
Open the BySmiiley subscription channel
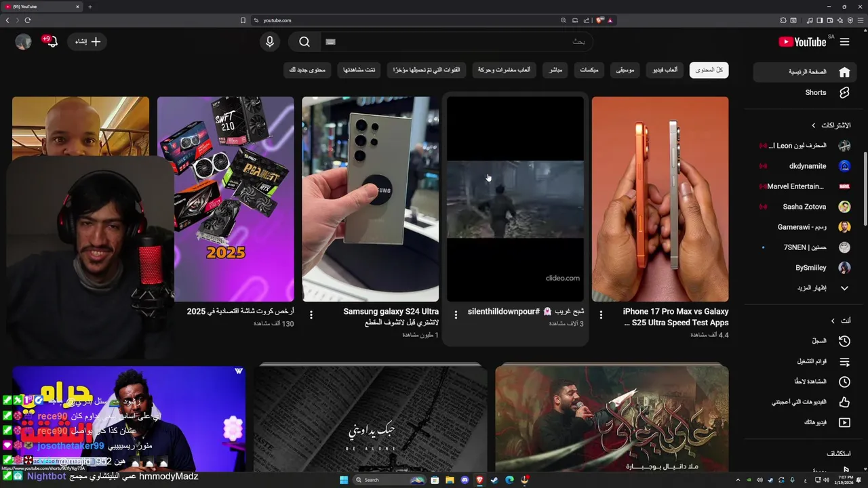click(x=805, y=268)
